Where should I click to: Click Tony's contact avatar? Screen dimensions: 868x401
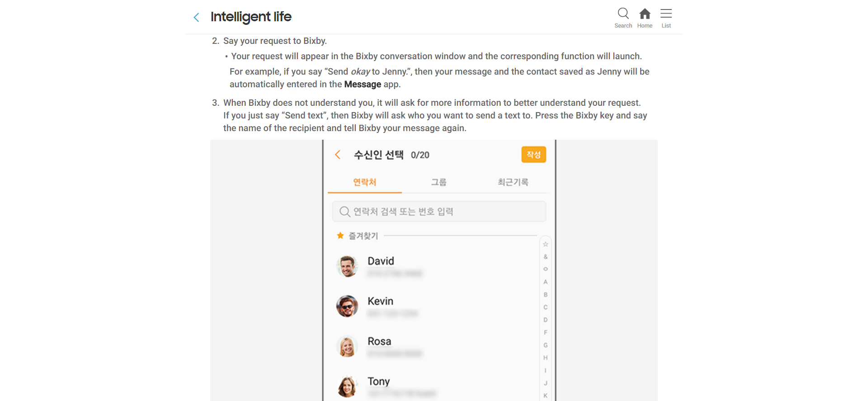pos(347,387)
